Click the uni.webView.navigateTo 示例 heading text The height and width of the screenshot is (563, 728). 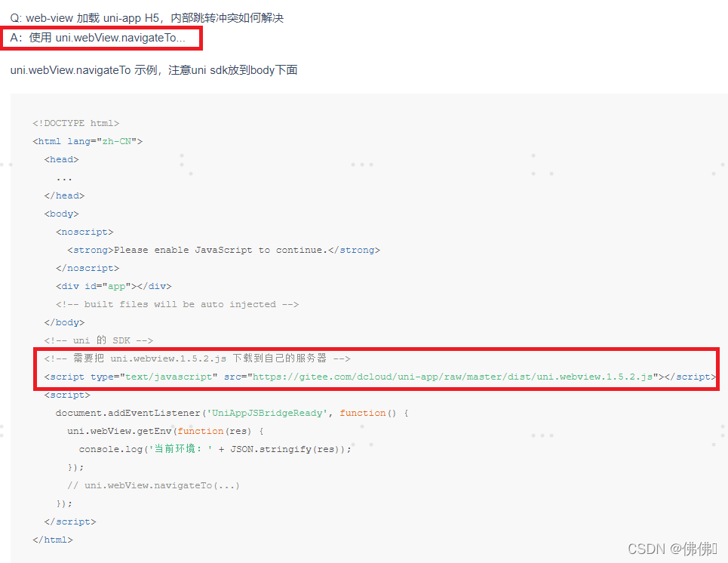151,69
